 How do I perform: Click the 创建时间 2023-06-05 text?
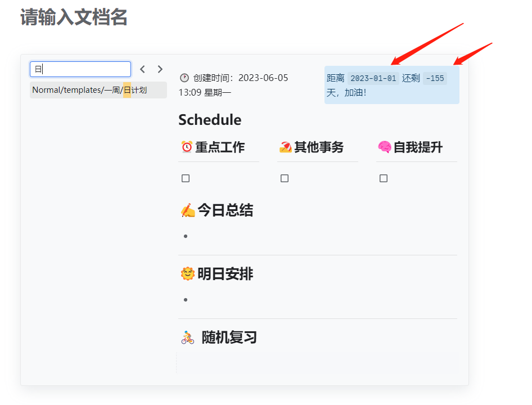pos(241,78)
